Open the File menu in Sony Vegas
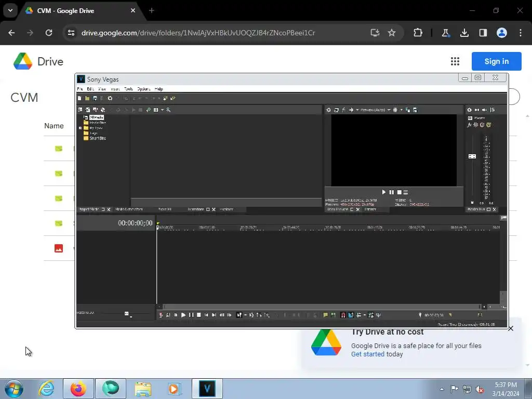 [x=80, y=89]
